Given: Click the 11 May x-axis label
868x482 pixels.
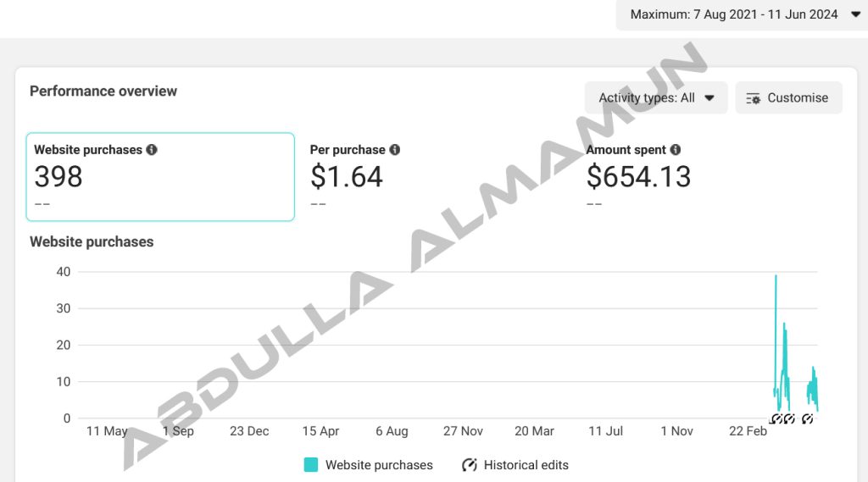Looking at the screenshot, I should point(108,431).
